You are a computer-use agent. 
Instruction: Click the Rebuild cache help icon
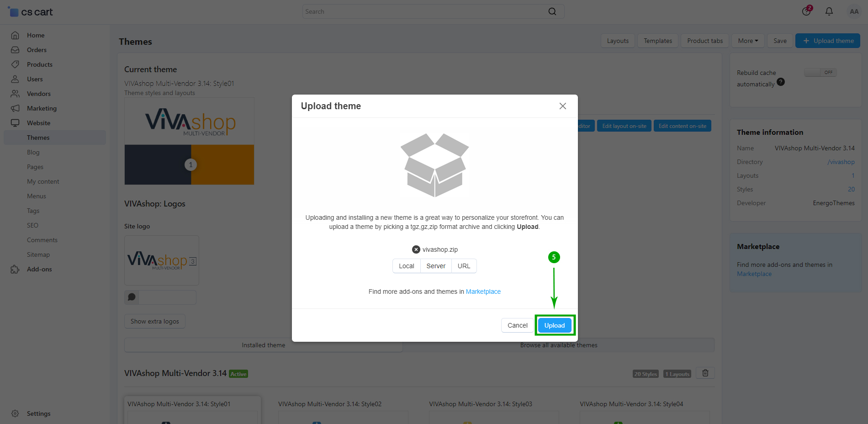click(781, 82)
